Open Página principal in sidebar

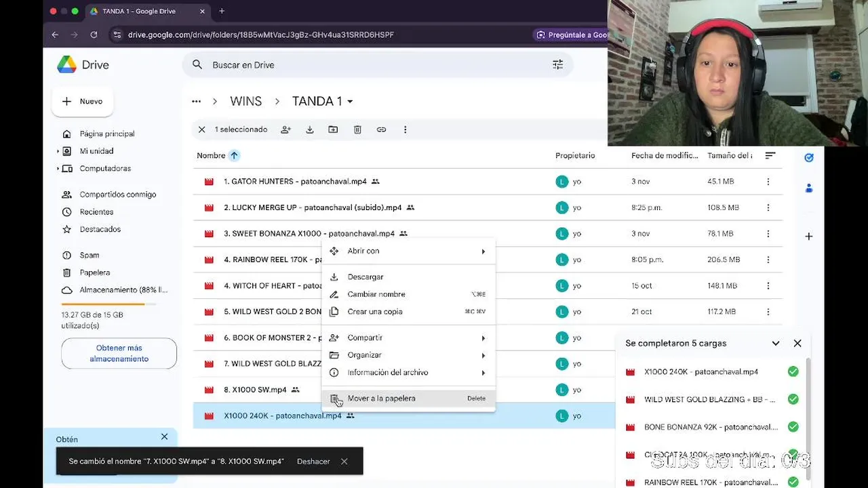point(107,134)
